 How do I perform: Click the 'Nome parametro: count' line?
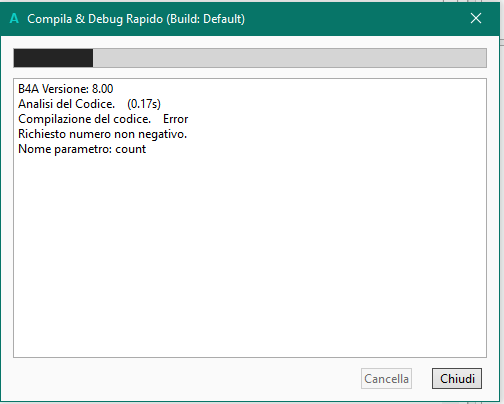pos(82,149)
